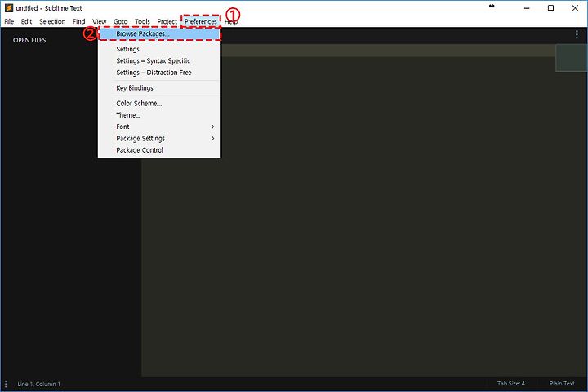Open the Help menu
Viewport: 588px width, 392px height.
click(x=231, y=21)
